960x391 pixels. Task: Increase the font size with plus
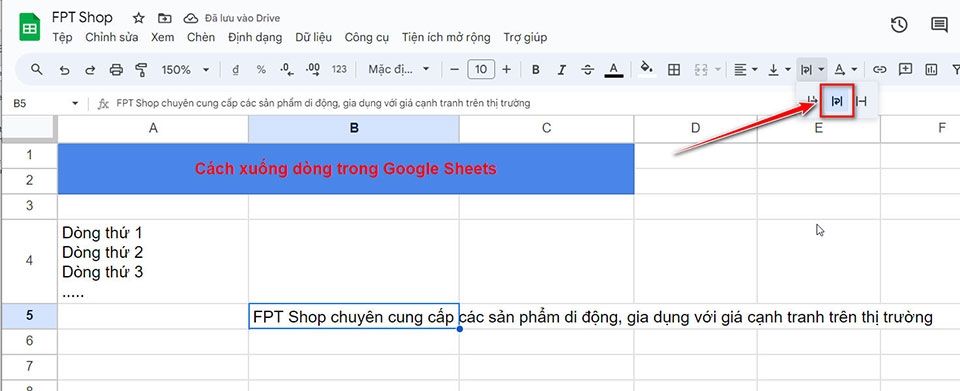point(506,70)
